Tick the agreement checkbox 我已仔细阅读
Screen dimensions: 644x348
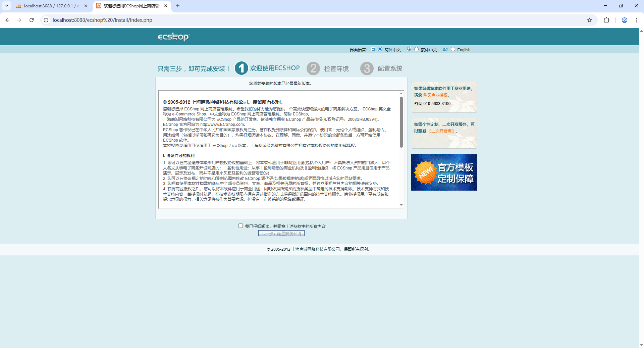tap(240, 226)
